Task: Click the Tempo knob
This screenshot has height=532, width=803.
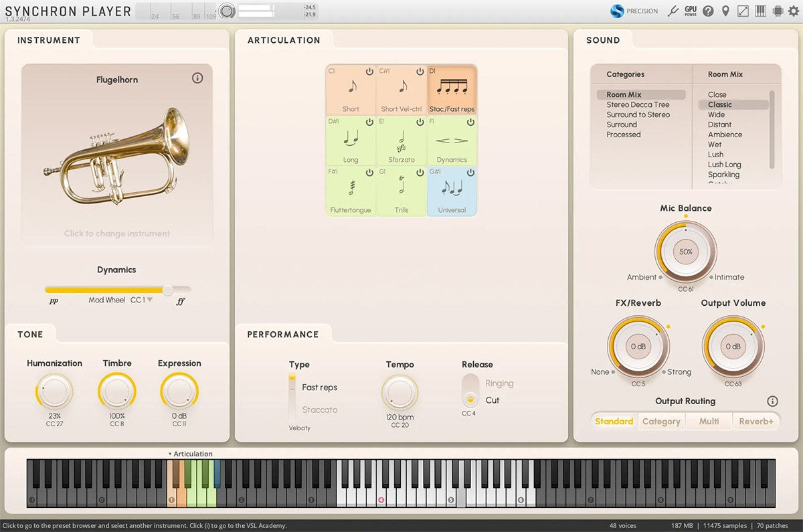Action: point(400,392)
